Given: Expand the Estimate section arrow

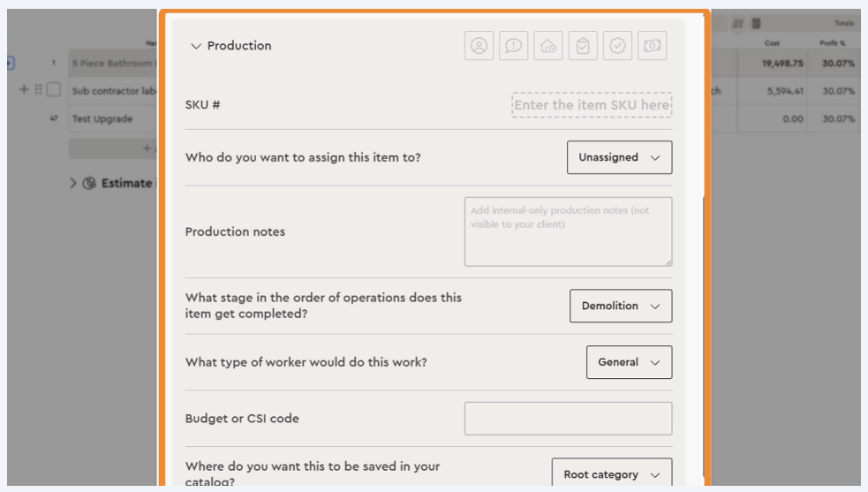Looking at the screenshot, I should click(74, 184).
